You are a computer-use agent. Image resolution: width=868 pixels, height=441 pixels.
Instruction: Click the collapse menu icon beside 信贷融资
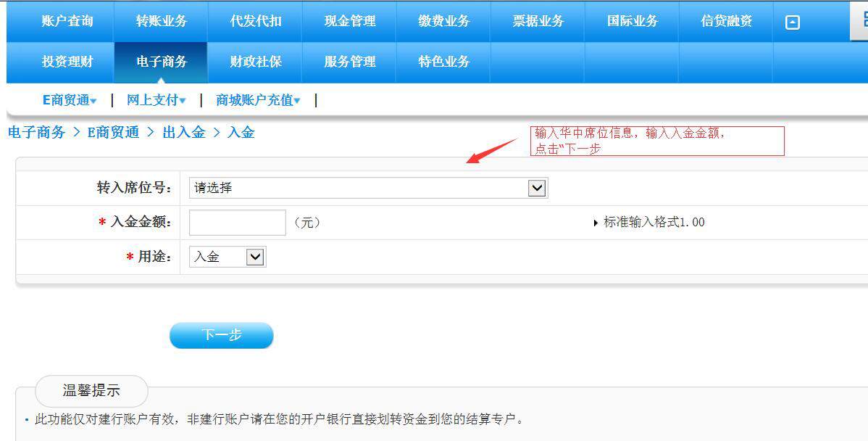792,22
